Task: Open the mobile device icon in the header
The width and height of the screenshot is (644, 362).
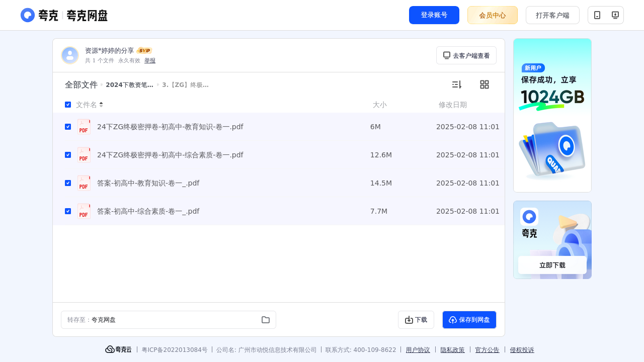Action: click(597, 15)
